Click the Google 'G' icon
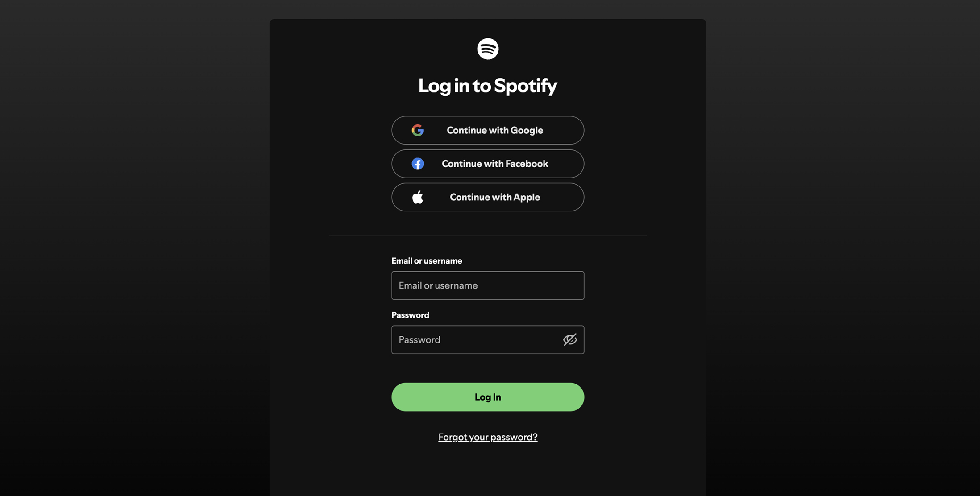Image resolution: width=980 pixels, height=496 pixels. (418, 130)
